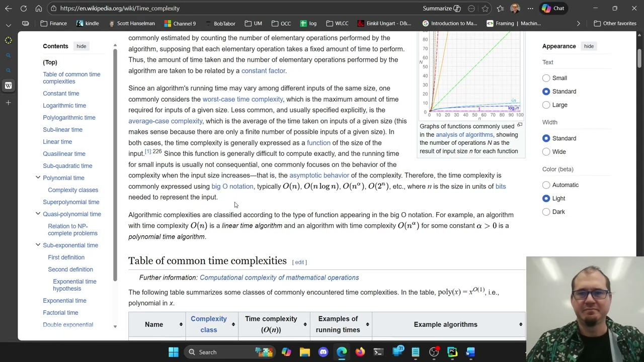Open the big O notation link

[232, 187]
